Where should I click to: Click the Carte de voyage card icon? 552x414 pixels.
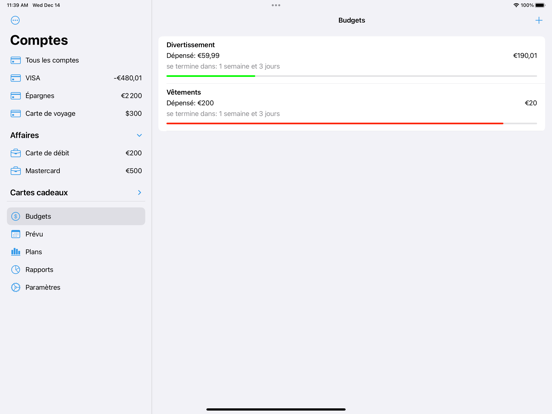[15, 113]
